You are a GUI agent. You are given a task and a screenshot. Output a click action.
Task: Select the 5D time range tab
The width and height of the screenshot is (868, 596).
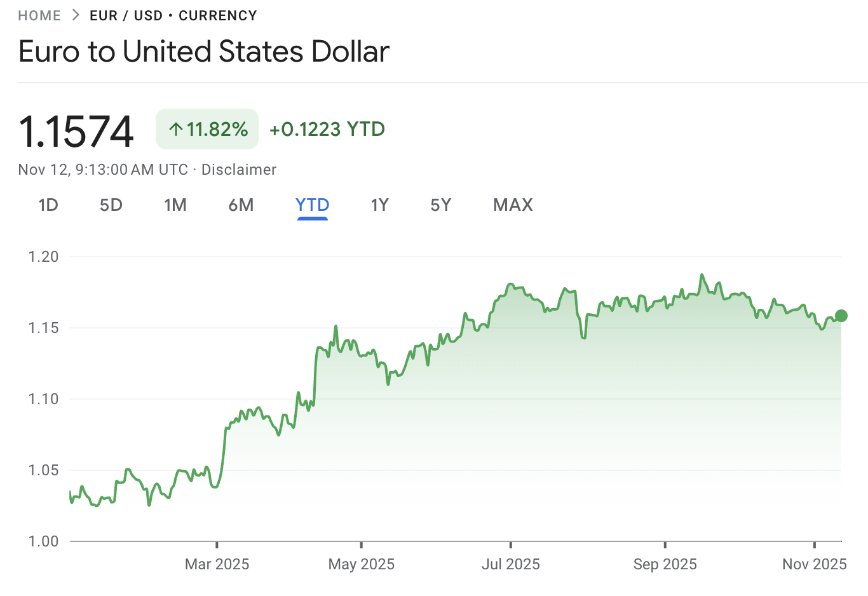pos(111,205)
